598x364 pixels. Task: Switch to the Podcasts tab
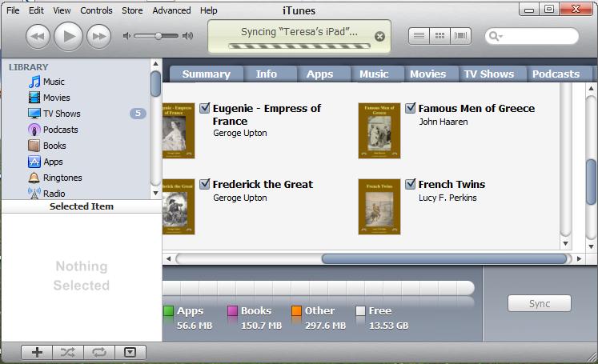tap(556, 74)
